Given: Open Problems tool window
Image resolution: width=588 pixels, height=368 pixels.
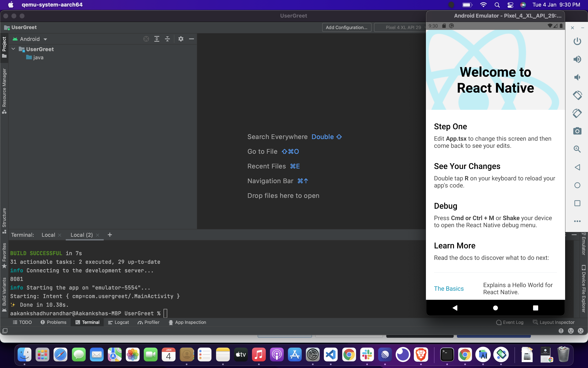Looking at the screenshot, I should (x=53, y=322).
